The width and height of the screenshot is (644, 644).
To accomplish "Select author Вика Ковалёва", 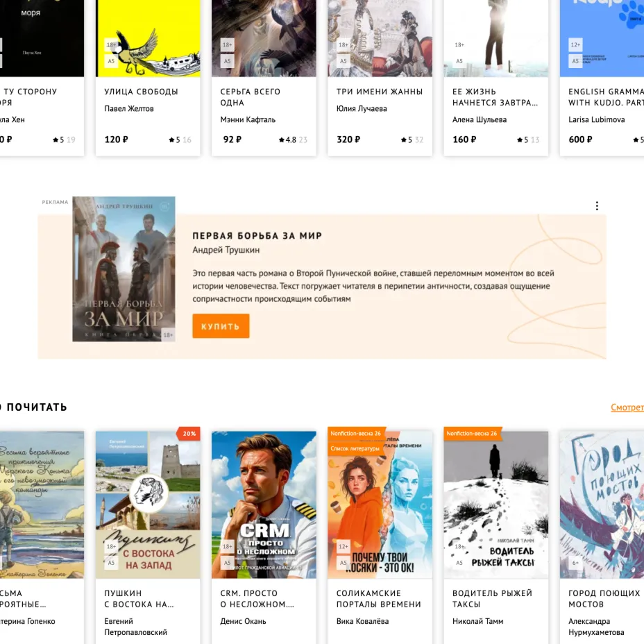I will click(362, 621).
